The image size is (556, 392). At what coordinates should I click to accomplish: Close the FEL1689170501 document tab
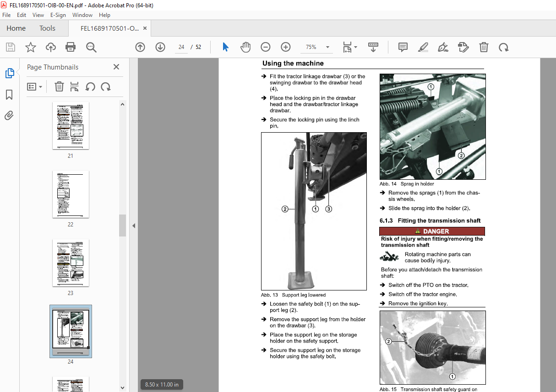tap(145, 28)
